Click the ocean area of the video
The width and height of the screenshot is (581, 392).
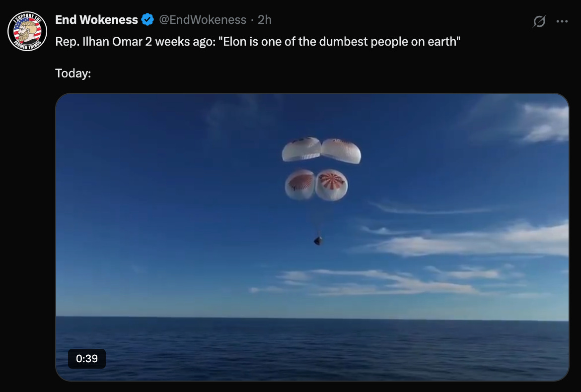coord(312,349)
